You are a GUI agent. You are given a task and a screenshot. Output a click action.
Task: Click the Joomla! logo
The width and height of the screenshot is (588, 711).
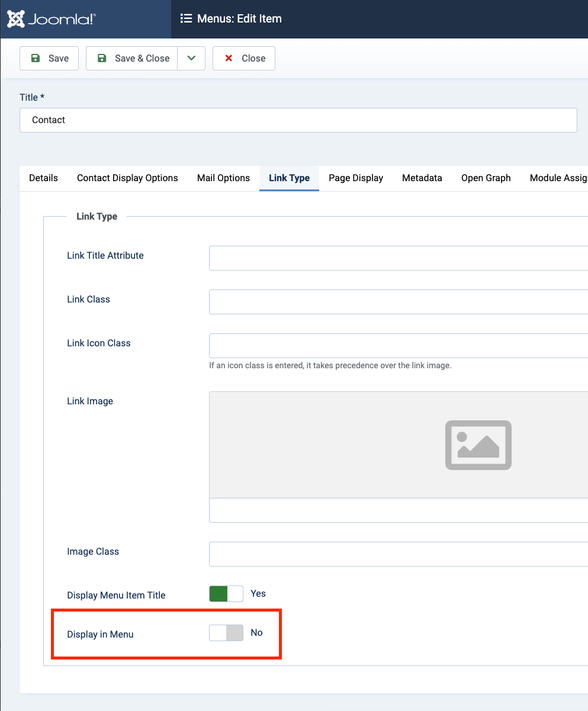click(52, 19)
